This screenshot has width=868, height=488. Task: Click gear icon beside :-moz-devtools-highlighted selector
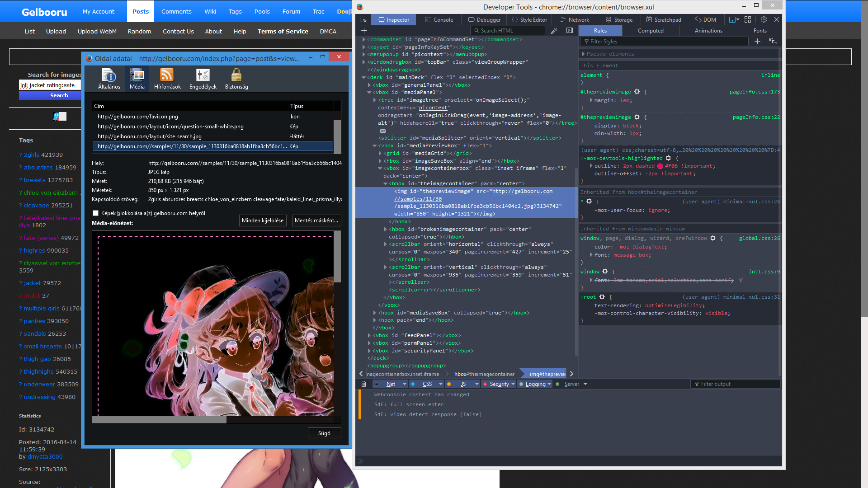(x=668, y=158)
